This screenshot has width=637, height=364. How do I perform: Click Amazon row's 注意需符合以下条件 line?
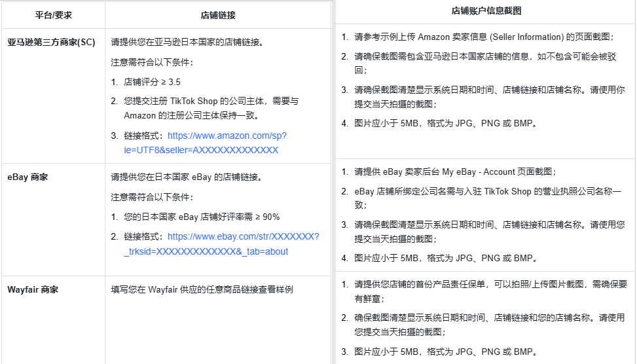[x=153, y=62]
